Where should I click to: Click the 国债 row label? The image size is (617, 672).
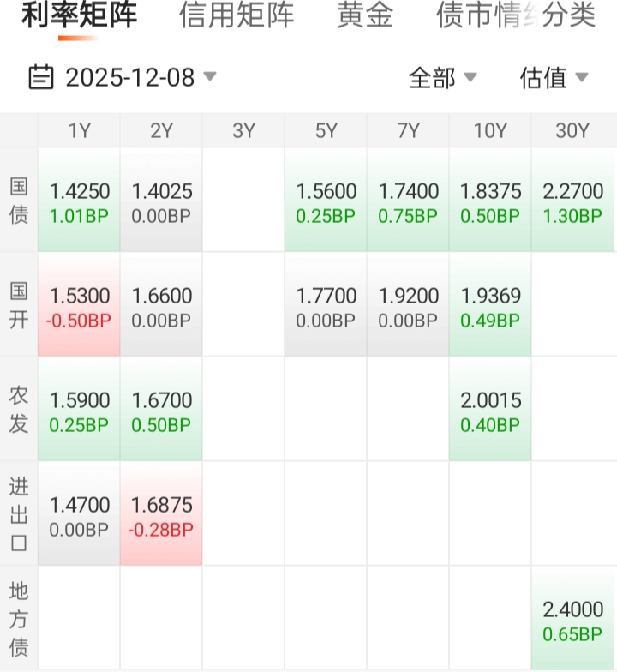[x=19, y=201]
